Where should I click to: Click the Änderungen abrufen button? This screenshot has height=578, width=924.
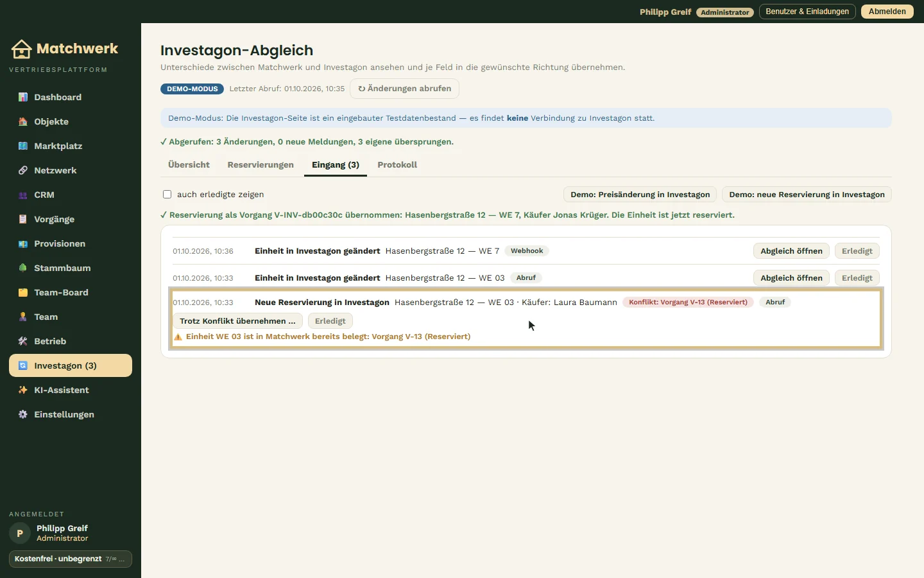(x=404, y=89)
